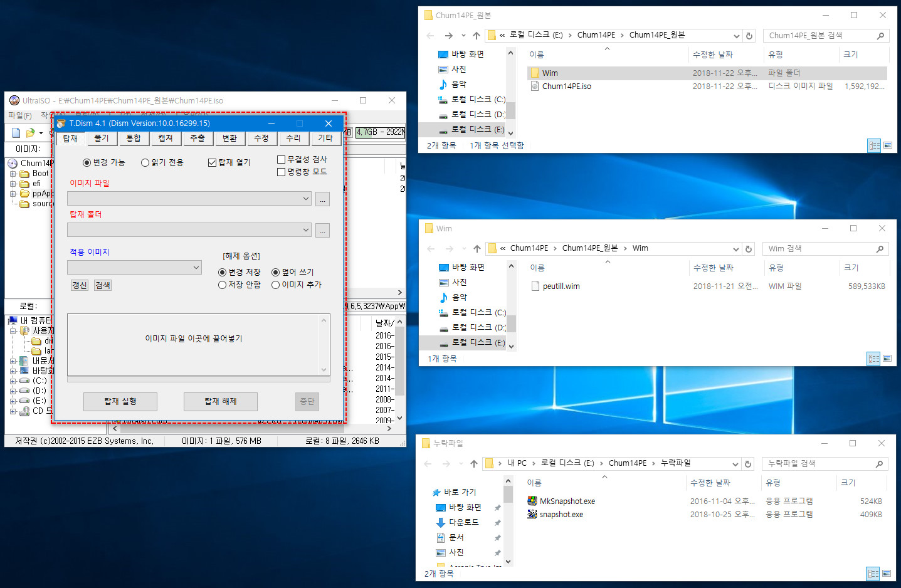Switch to the 수정 tab
The height and width of the screenshot is (588, 901).
pos(261,138)
